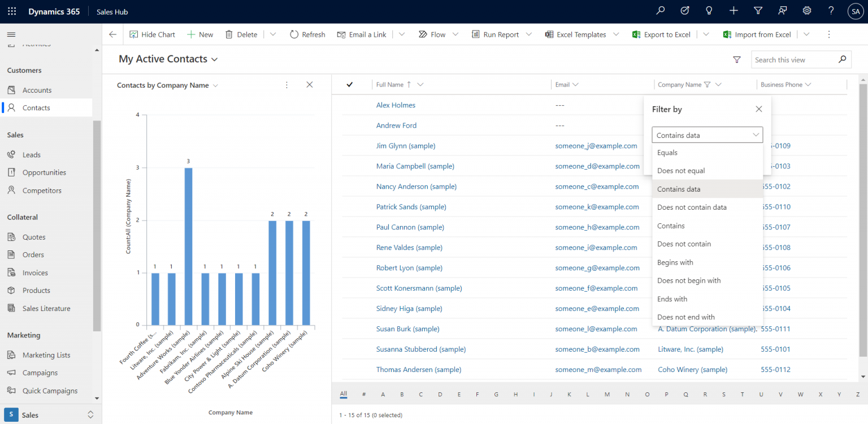Open the Assistant lightbulb icon

pyautogui.click(x=709, y=11)
